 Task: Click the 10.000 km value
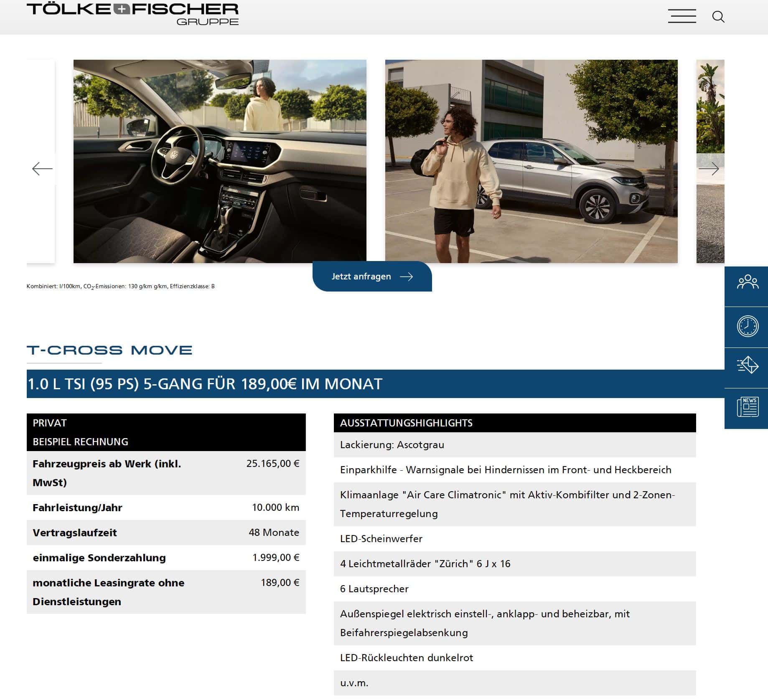coord(276,507)
